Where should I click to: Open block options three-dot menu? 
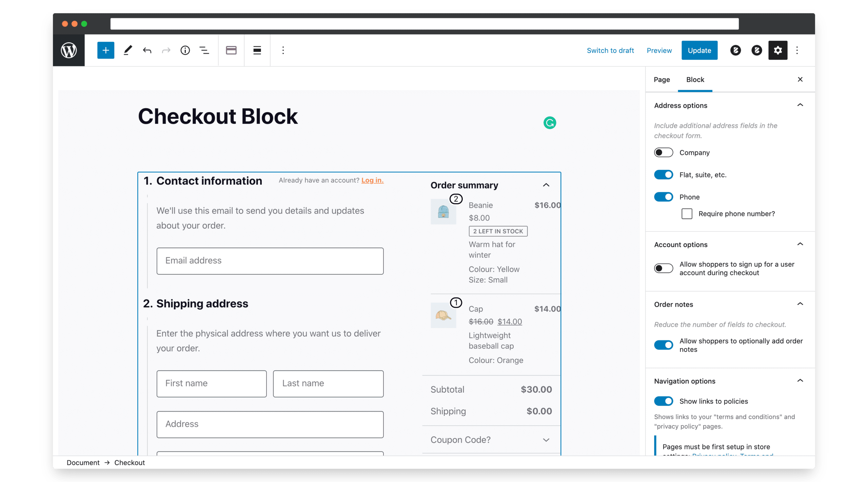(283, 50)
